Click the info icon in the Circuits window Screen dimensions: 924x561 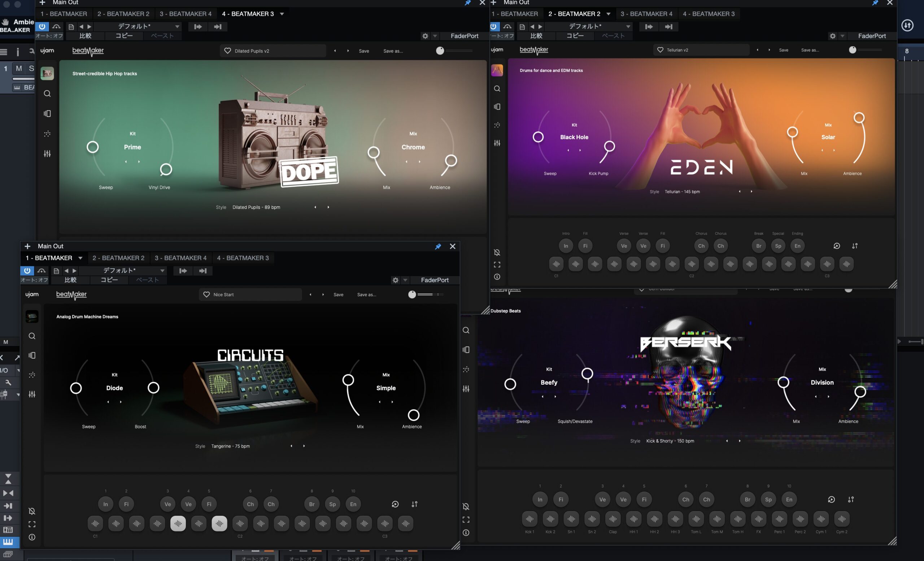pyautogui.click(x=32, y=537)
